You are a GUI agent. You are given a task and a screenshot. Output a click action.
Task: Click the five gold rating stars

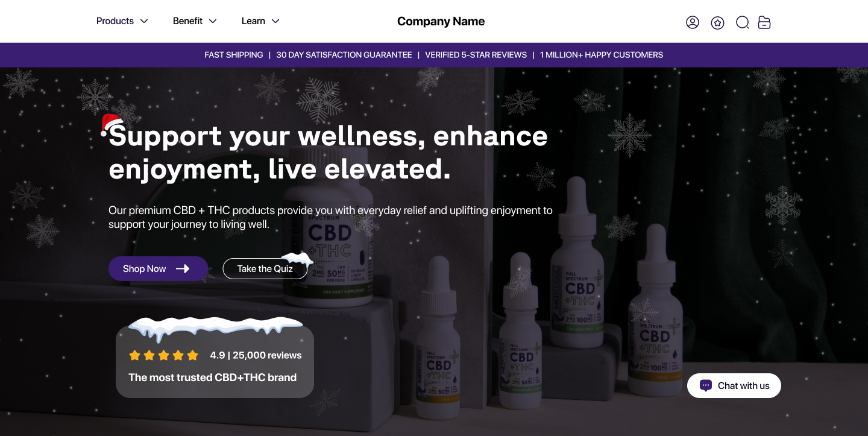pyautogui.click(x=163, y=355)
